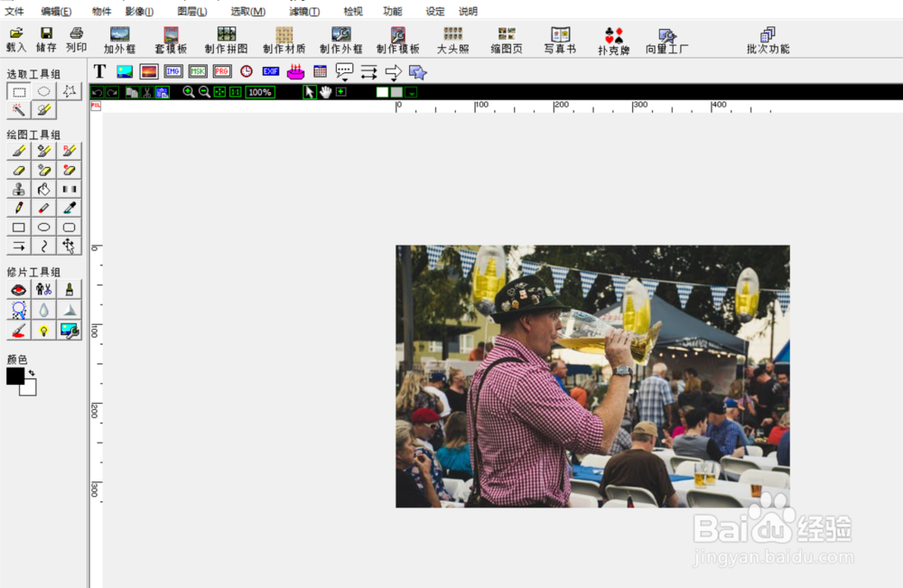
Task: Click the zoom out magnifier button
Action: tap(204, 92)
